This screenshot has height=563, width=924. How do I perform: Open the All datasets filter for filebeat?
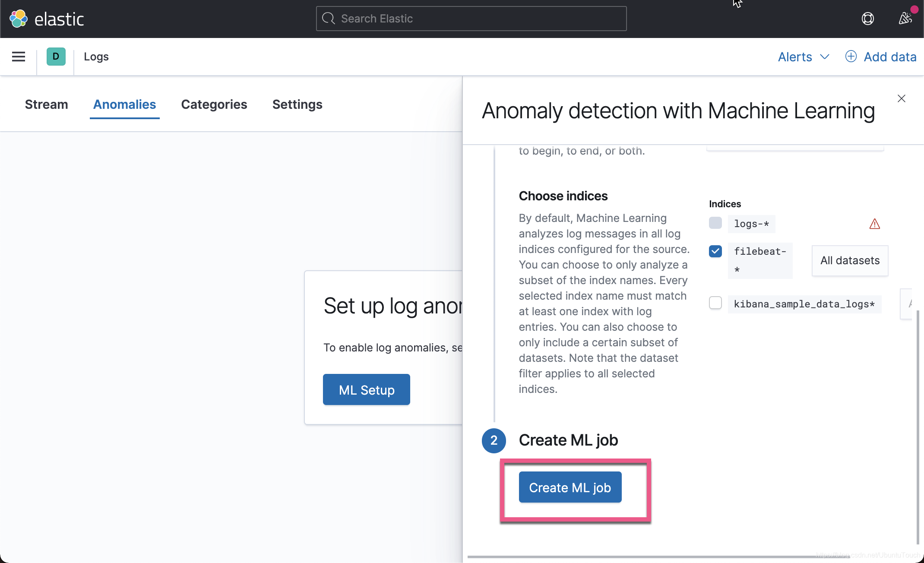point(849,260)
